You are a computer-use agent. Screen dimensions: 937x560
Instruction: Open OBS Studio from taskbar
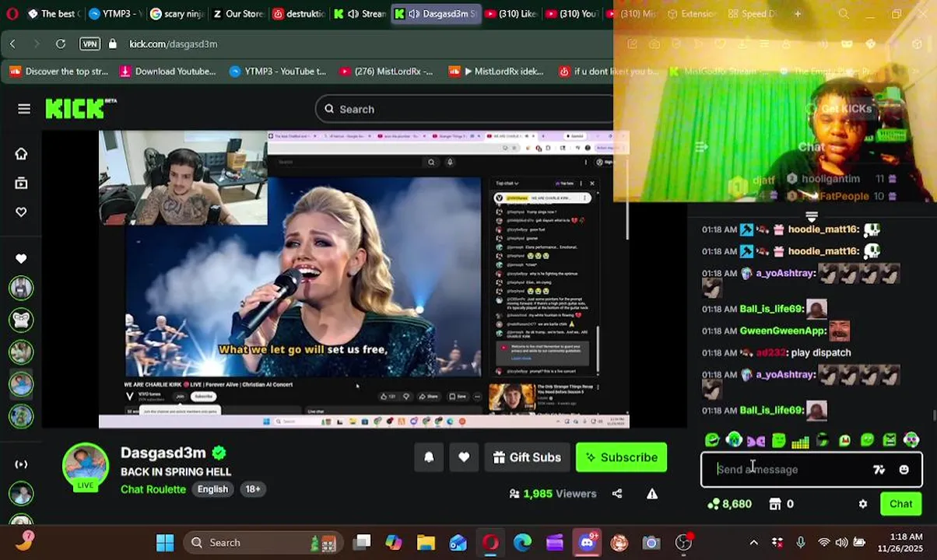tap(683, 543)
